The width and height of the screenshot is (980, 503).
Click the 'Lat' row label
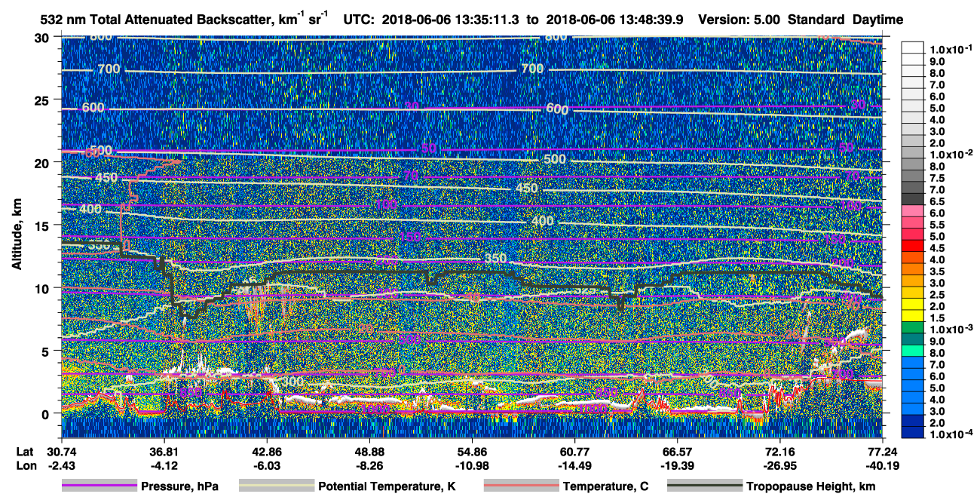click(24, 450)
